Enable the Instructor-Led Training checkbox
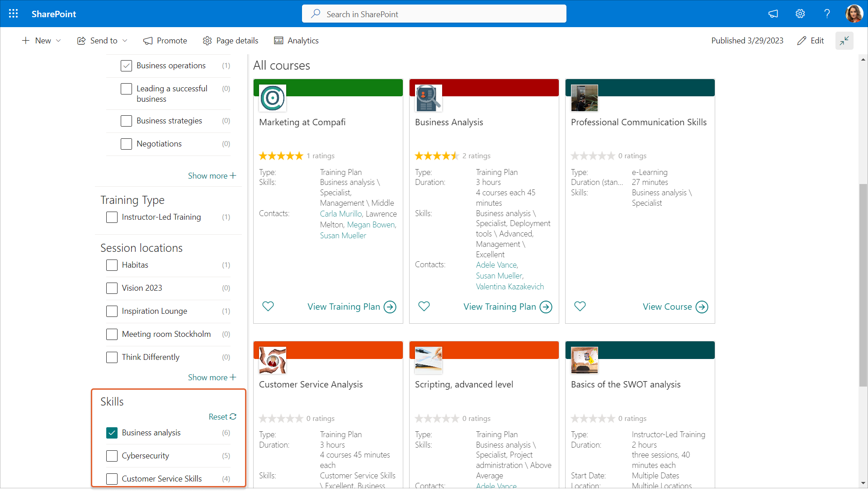 tap(112, 217)
